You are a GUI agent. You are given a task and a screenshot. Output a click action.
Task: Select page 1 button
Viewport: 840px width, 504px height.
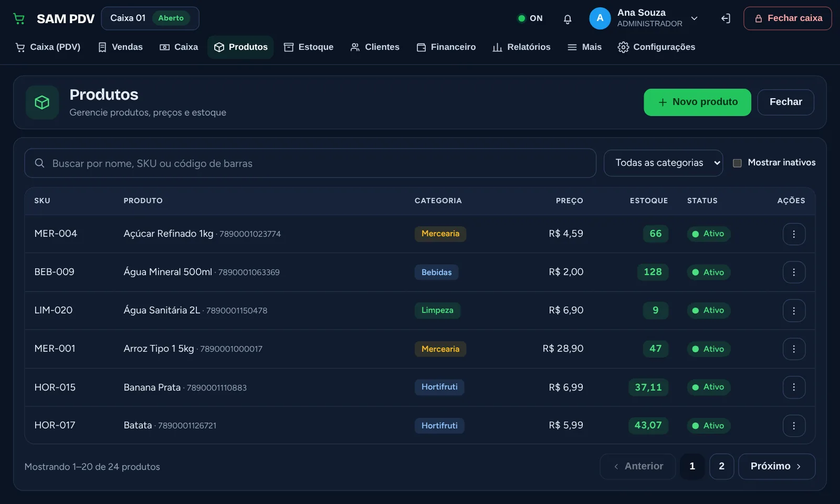[x=692, y=467]
